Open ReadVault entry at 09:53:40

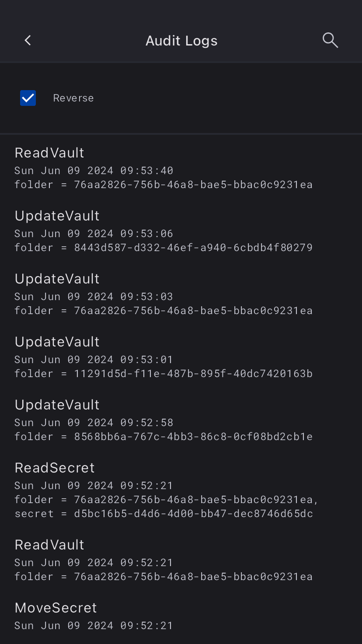point(181,168)
